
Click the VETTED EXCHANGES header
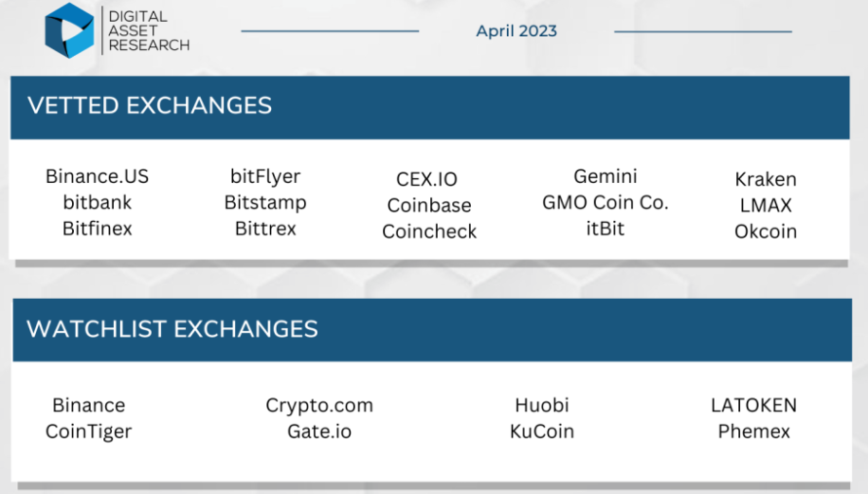(x=150, y=105)
